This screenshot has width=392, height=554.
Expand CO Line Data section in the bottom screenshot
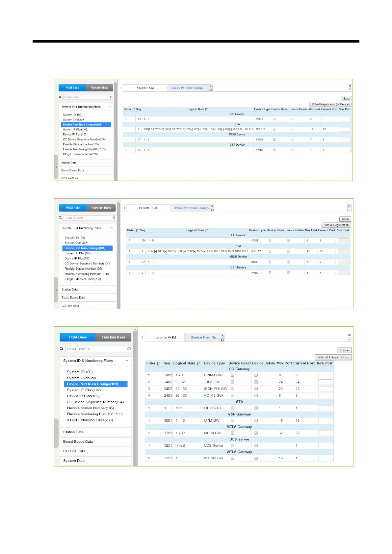pos(96,451)
